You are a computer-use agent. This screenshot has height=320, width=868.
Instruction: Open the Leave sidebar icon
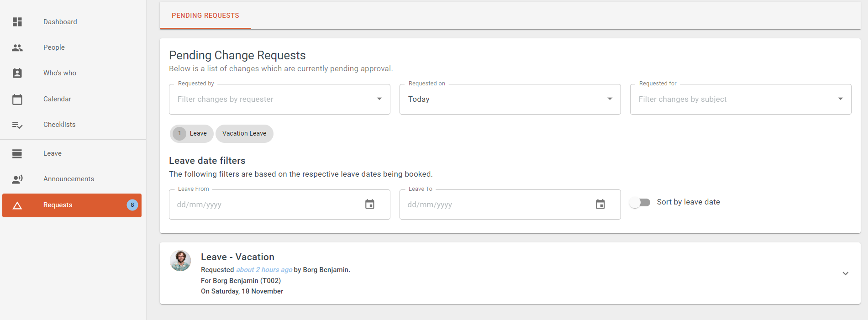17,153
